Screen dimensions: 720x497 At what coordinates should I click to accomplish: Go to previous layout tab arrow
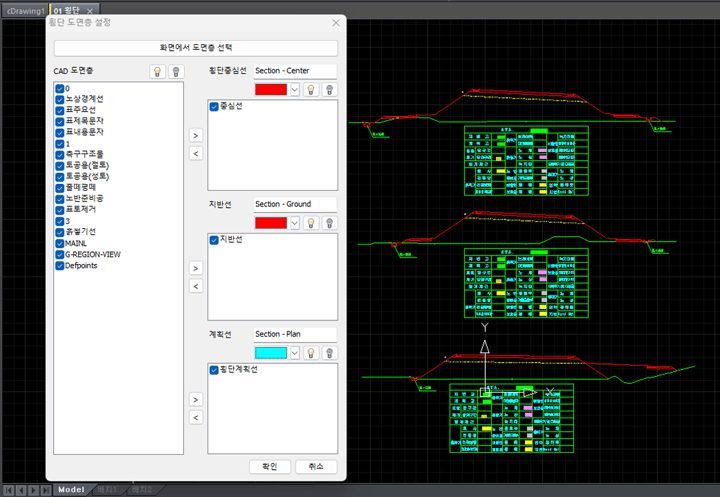[21, 490]
